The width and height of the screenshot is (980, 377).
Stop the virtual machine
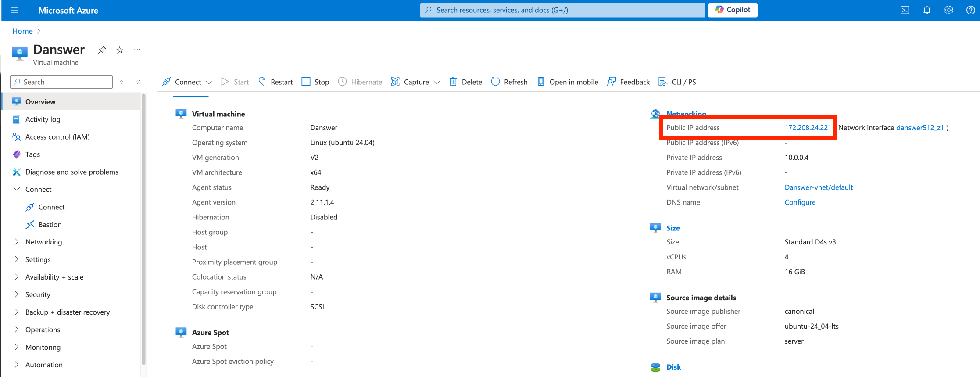pyautogui.click(x=315, y=82)
